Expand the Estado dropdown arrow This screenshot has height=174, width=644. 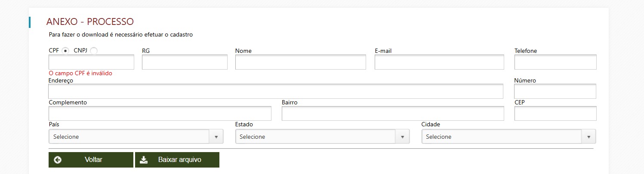point(402,137)
